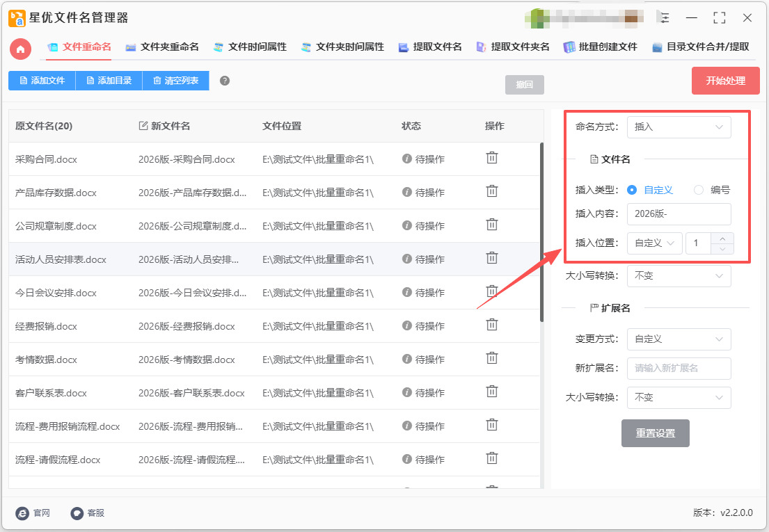Delete the 流程-费用报销流程.docx row
Image resolution: width=769 pixels, height=532 pixels.
coord(492,425)
